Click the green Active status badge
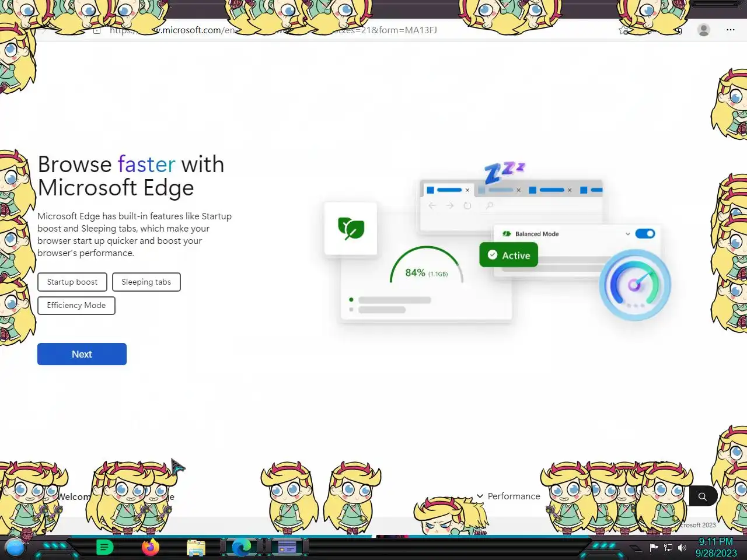Screen dimensions: 747x560 pos(508,255)
